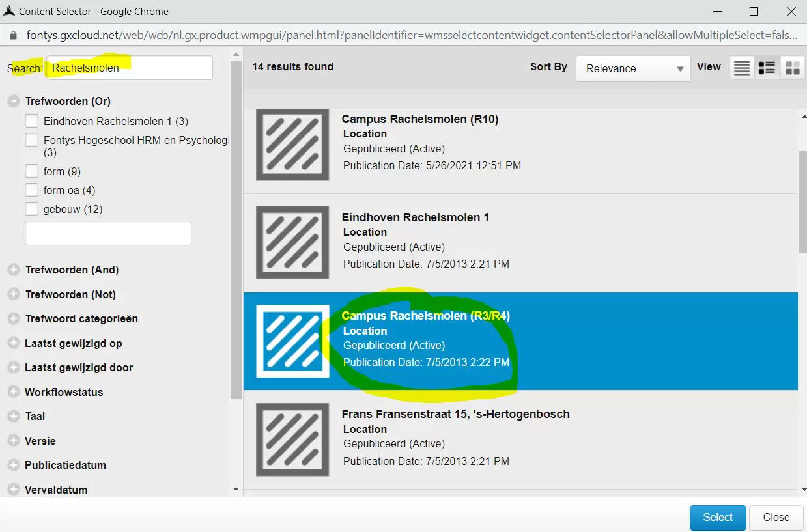Tick the form (9) checkbox
807x532 pixels.
(31, 171)
